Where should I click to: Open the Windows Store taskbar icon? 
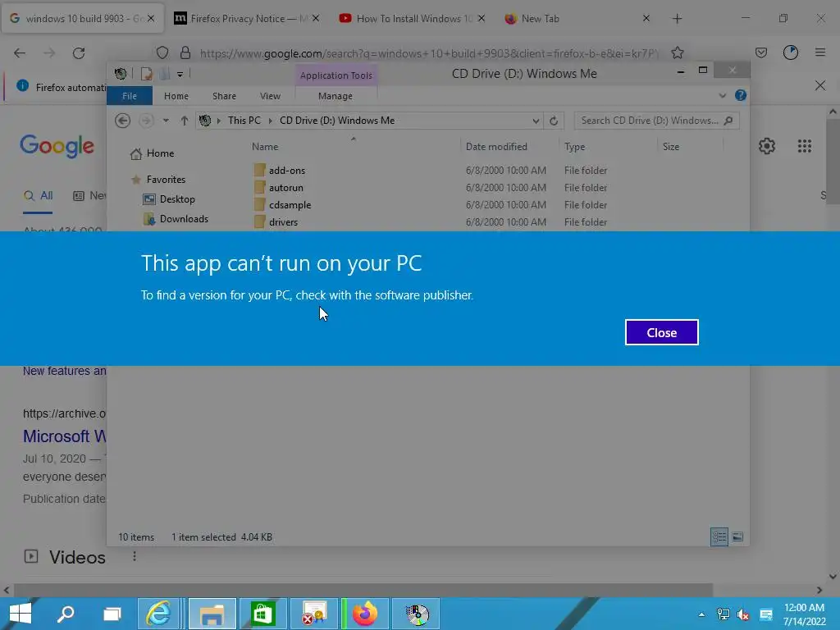(x=263, y=614)
